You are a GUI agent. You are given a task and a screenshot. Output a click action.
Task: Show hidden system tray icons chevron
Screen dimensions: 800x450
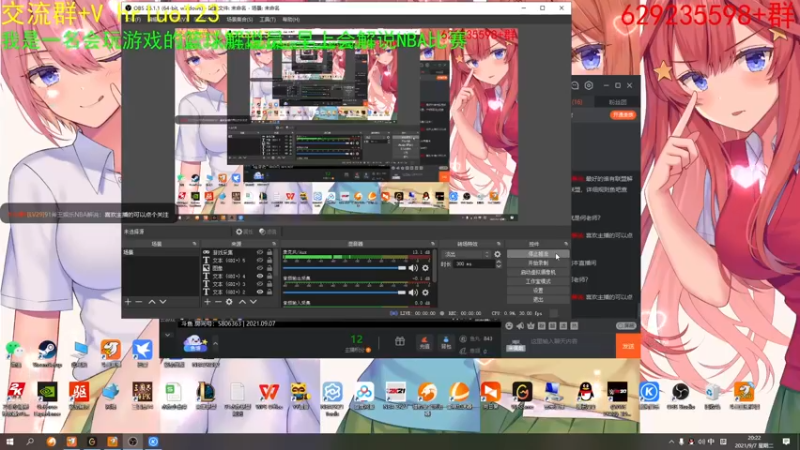[x=671, y=441]
